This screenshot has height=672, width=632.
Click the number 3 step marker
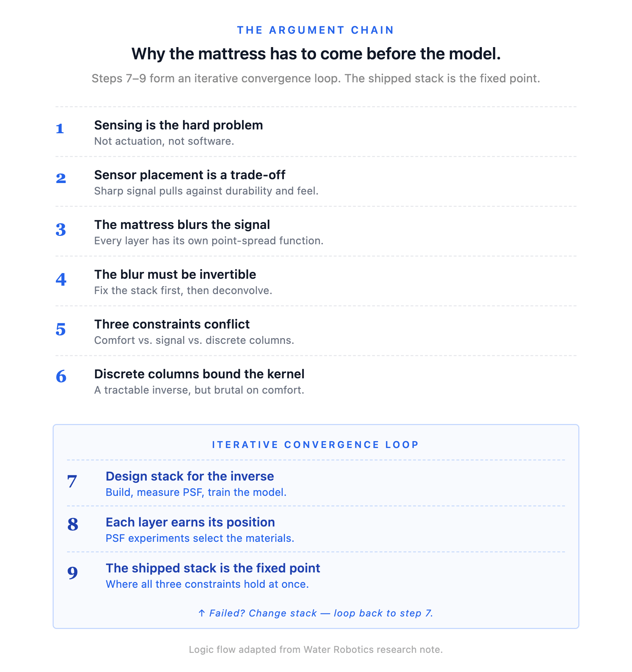coord(61,230)
